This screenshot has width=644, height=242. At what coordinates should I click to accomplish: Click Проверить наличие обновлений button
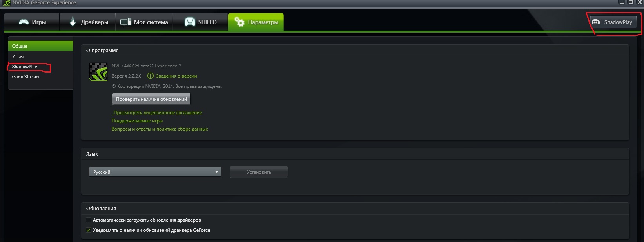click(151, 99)
